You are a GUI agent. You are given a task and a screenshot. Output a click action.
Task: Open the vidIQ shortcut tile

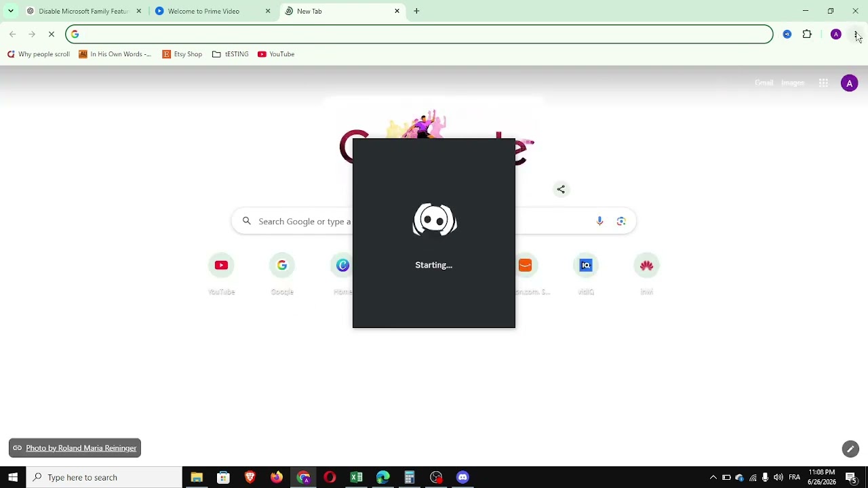586,274
